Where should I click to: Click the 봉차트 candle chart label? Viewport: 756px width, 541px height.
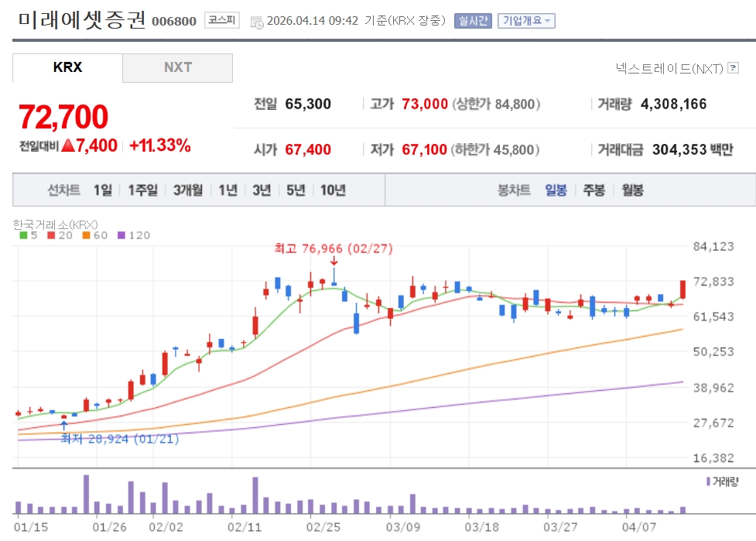(514, 190)
